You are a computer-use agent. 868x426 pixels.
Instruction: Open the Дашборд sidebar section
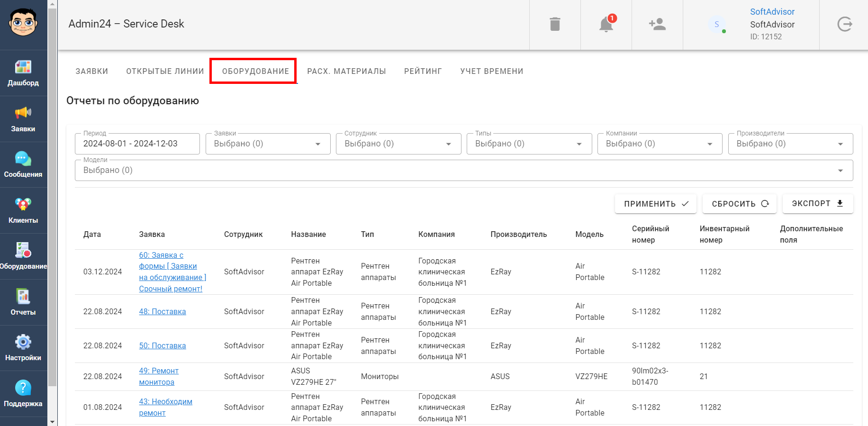click(x=23, y=73)
